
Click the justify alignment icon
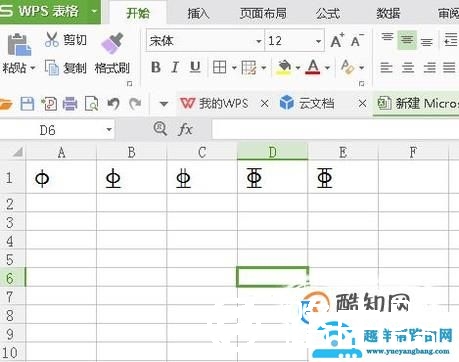point(449,68)
